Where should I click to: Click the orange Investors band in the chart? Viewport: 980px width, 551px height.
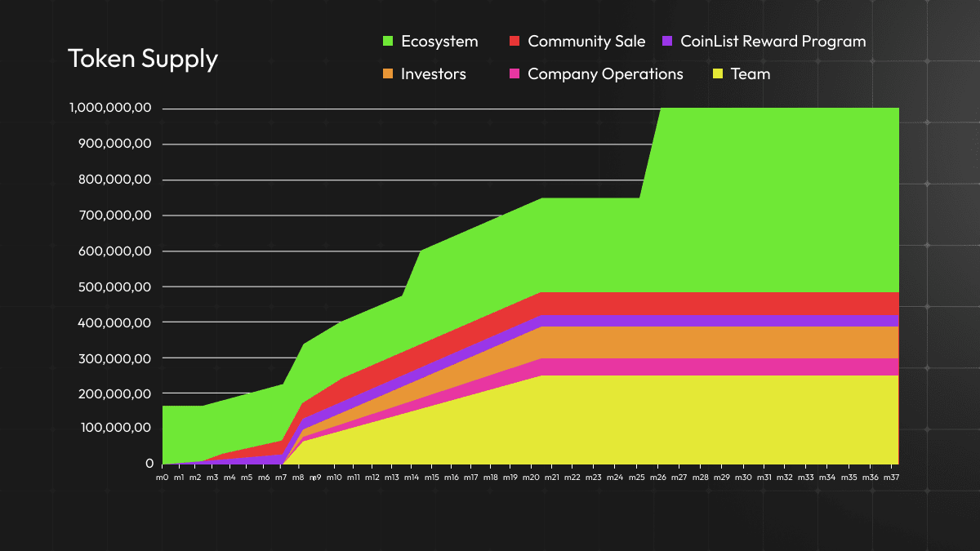click(x=653, y=341)
